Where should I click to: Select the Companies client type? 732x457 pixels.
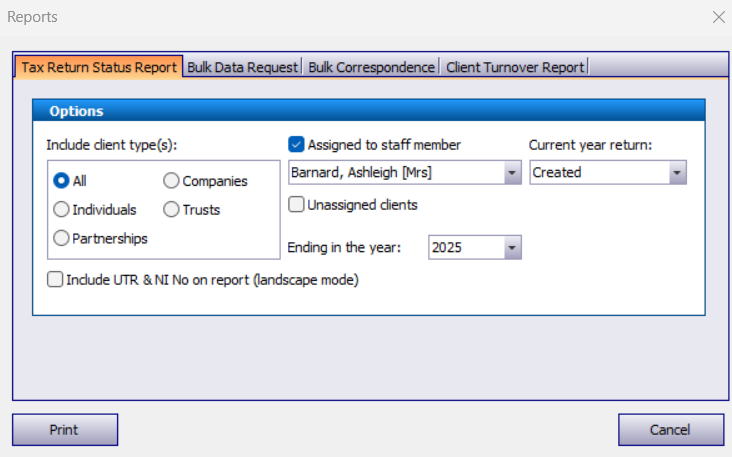[171, 181]
